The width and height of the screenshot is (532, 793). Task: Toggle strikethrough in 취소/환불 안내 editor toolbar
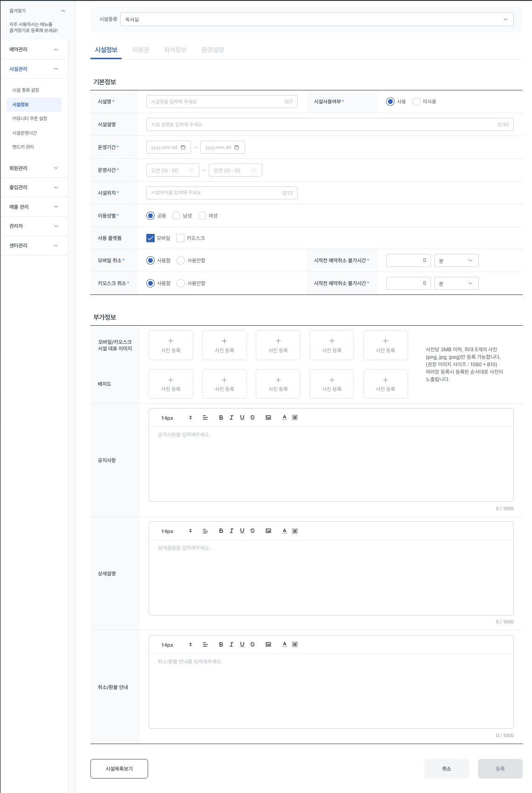coord(252,644)
